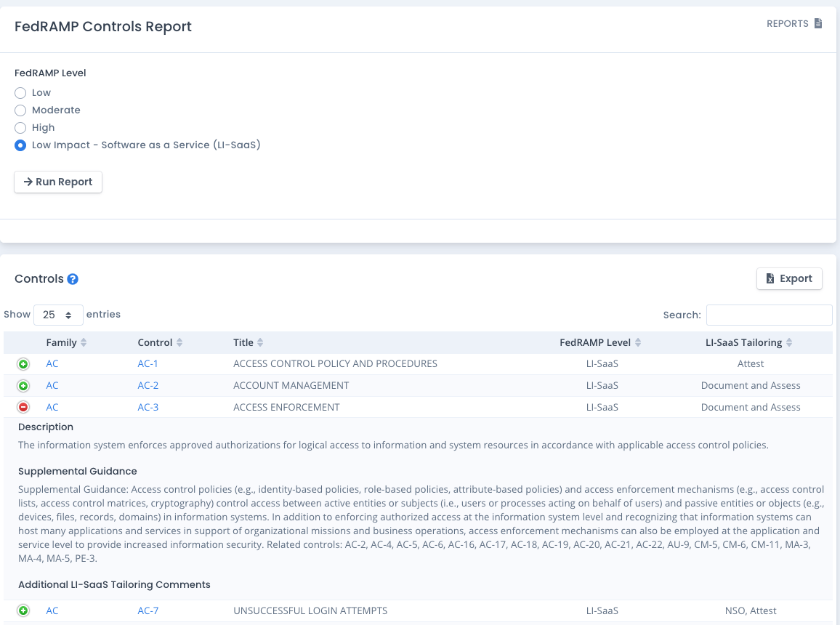Open AC family link in AC-7 row

click(x=52, y=610)
